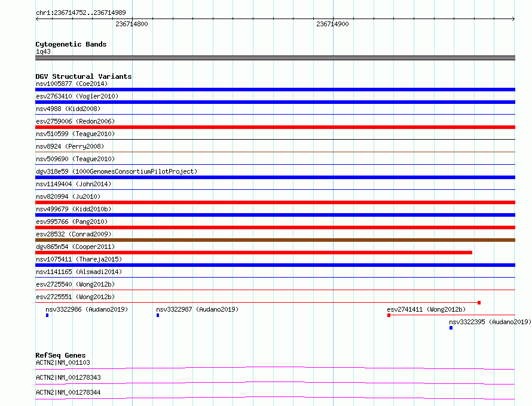Screen dimensions: 532x406
Task: Click the 1q43 band label
Action: (43, 51)
